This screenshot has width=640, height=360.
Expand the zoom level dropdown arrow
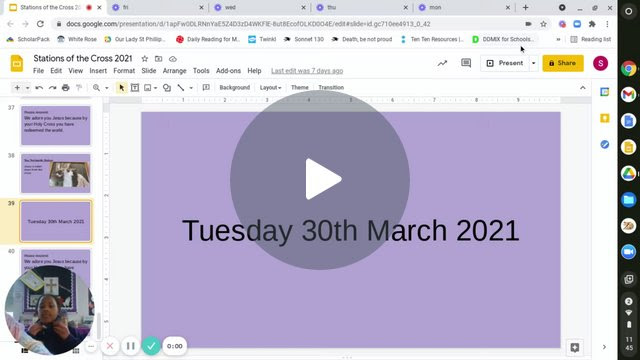pyautogui.click(x=107, y=87)
